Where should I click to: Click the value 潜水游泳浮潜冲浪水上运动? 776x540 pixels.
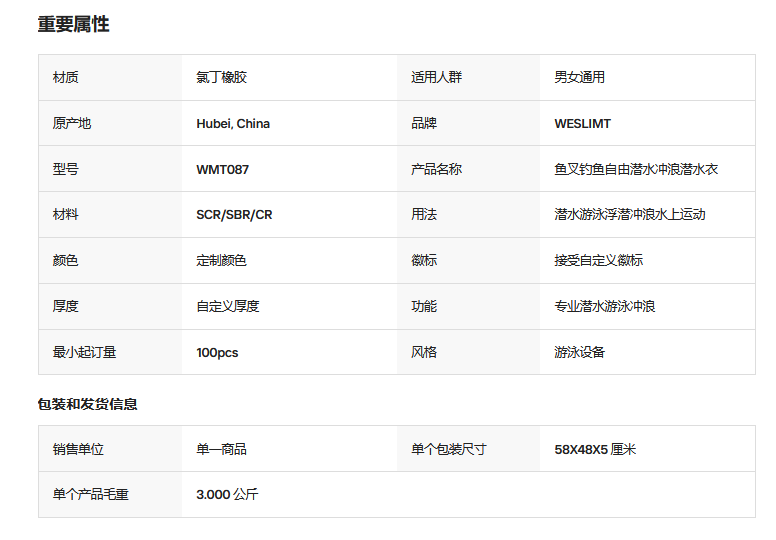pyautogui.click(x=630, y=215)
